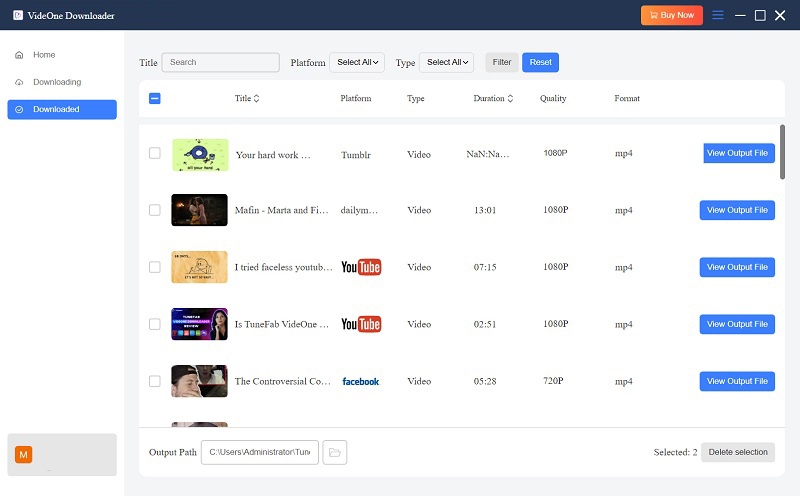
Task: Toggle the select-all checkbox in table header
Action: pyautogui.click(x=154, y=99)
